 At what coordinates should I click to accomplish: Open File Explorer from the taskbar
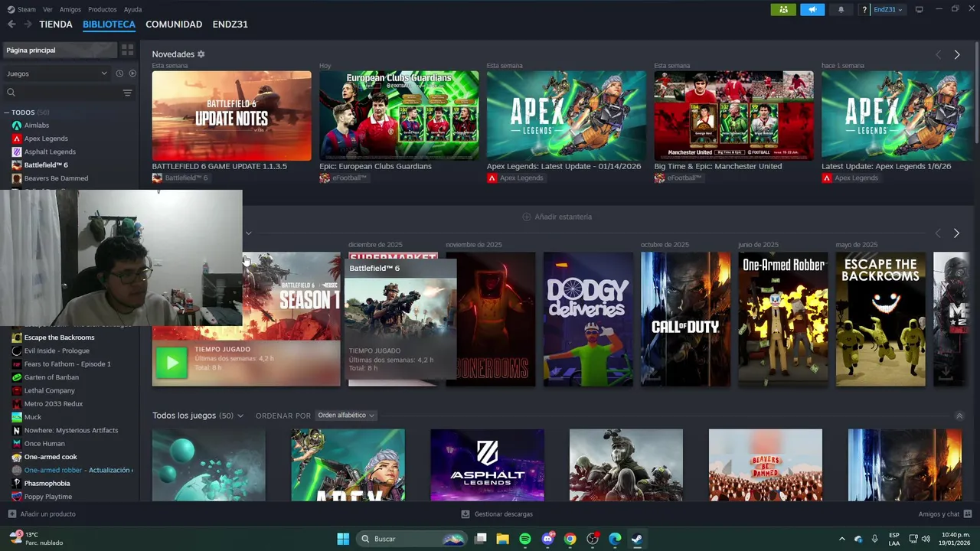pos(502,539)
